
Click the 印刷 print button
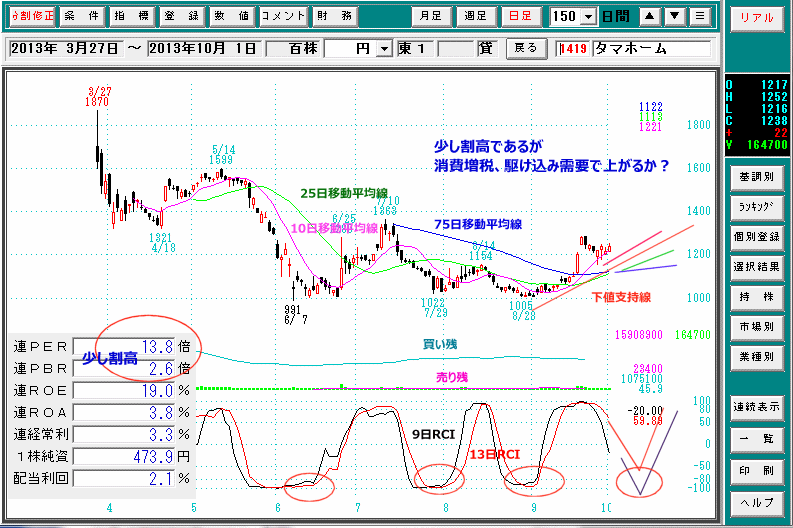tap(757, 471)
